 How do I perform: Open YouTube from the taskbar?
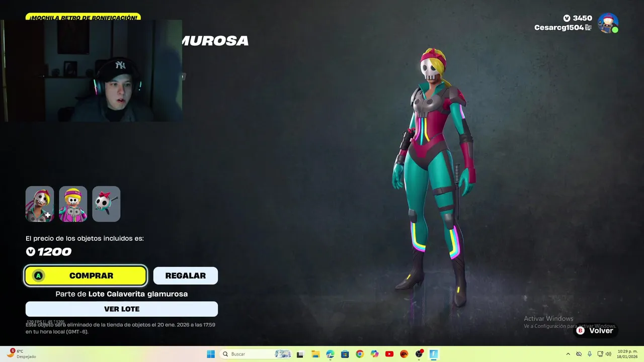pyautogui.click(x=389, y=354)
